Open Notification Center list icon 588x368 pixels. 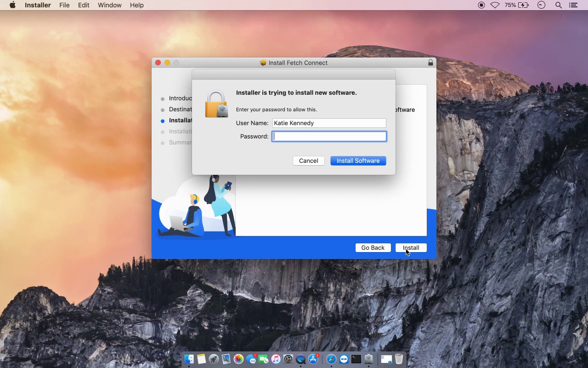(573, 5)
